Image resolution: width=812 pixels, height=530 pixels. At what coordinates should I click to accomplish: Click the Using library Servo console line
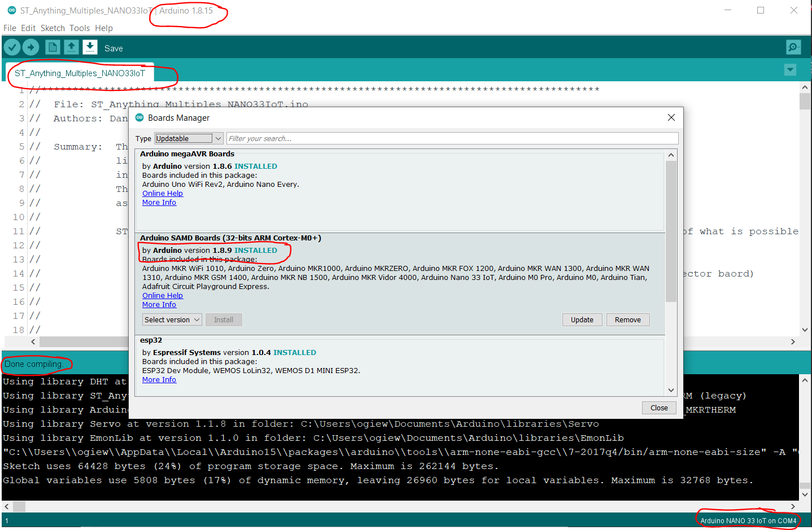(x=301, y=424)
